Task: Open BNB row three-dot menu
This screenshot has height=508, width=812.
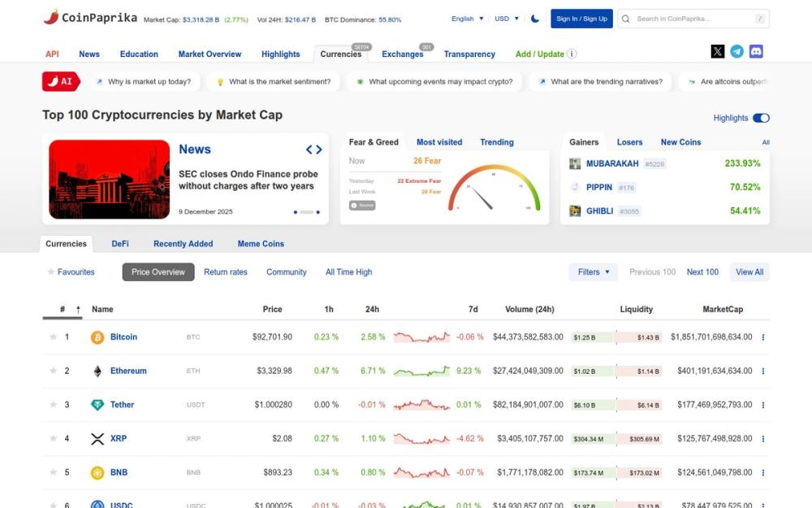Action: pos(762,473)
